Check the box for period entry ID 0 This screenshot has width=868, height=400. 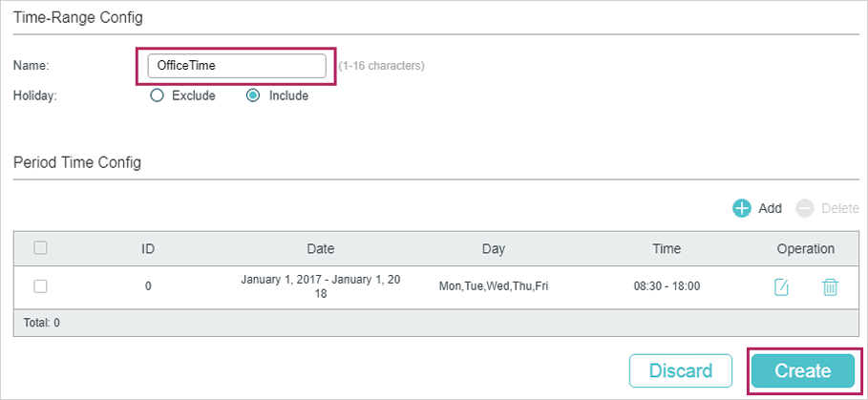[x=40, y=286]
